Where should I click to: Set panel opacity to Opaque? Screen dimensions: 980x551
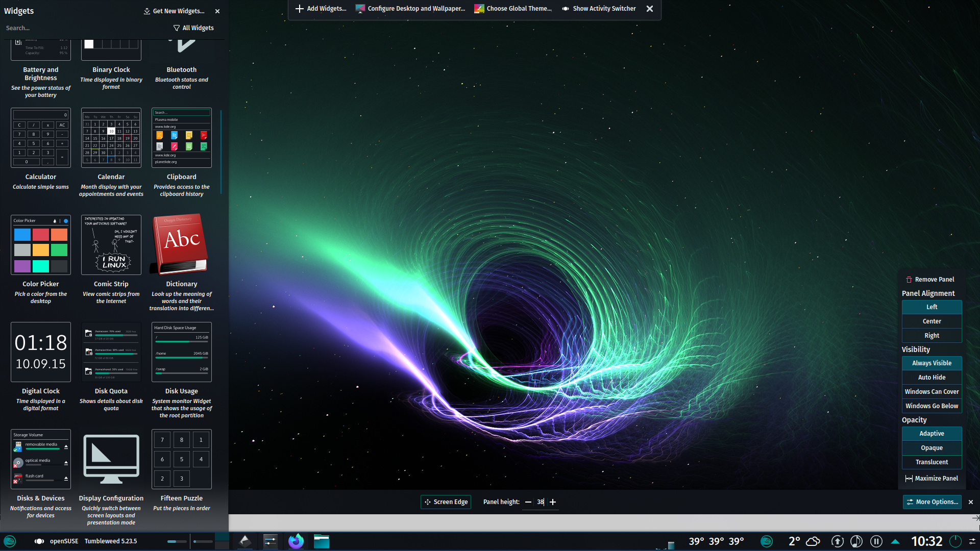pos(932,448)
